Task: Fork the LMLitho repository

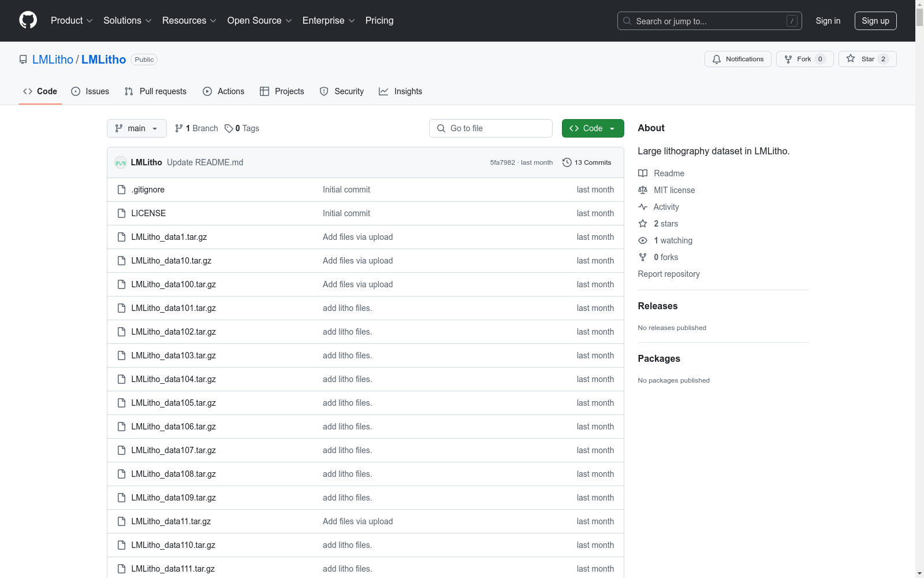Action: click(805, 59)
